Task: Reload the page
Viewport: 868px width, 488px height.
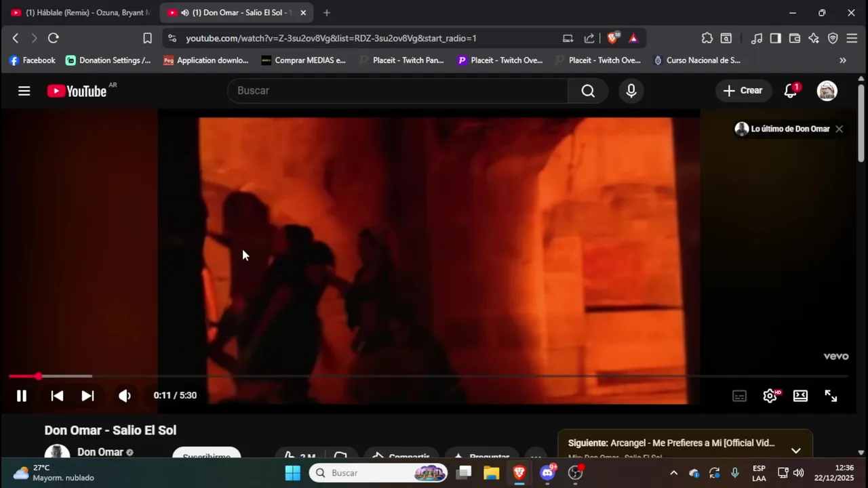Action: click(x=54, y=39)
